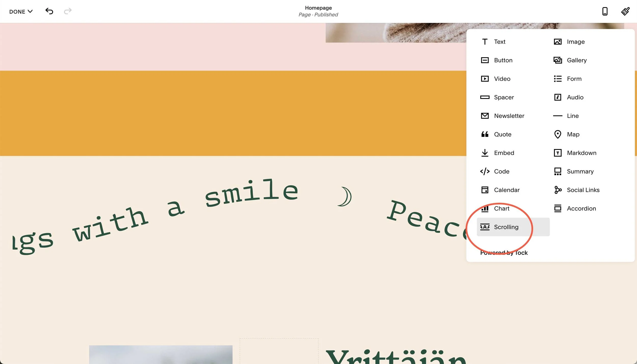
Task: Click the Form block icon
Action: tap(558, 79)
